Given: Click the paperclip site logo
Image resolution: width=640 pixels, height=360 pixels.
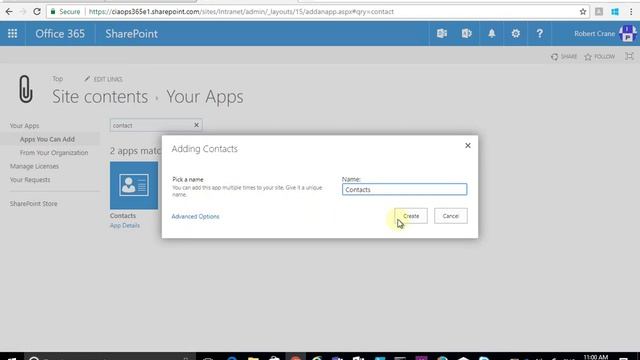Looking at the screenshot, I should (26, 89).
